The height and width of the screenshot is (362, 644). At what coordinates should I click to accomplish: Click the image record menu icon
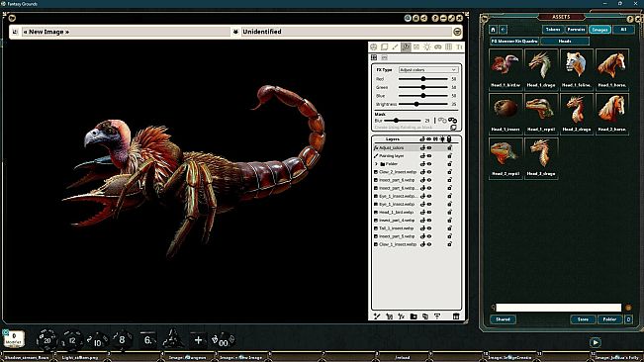click(x=457, y=32)
